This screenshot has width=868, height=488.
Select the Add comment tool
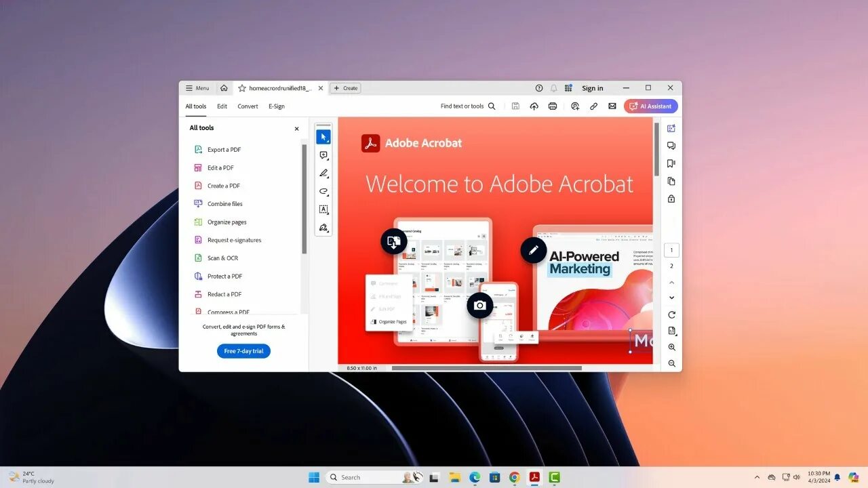[323, 155]
